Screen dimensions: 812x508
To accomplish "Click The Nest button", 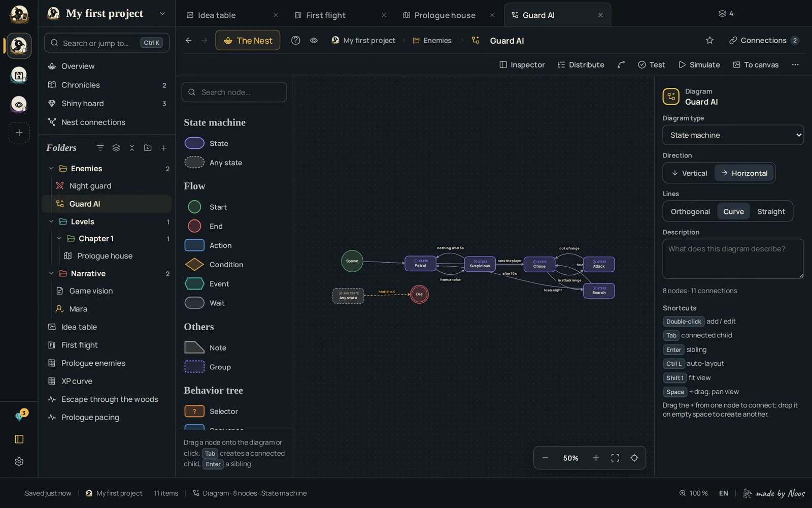I will coord(248,40).
